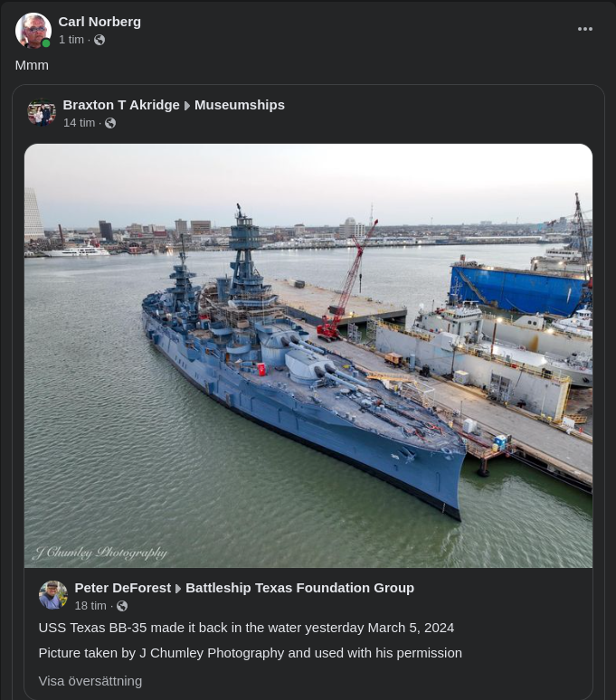
Task: Open the Battleship Texas Foundation Group link
Action: [299, 588]
